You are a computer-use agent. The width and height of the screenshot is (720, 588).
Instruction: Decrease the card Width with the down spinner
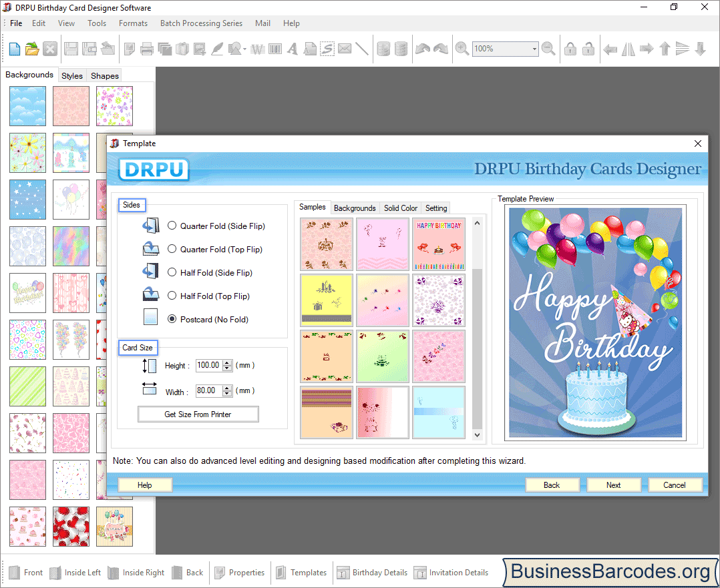(x=227, y=393)
